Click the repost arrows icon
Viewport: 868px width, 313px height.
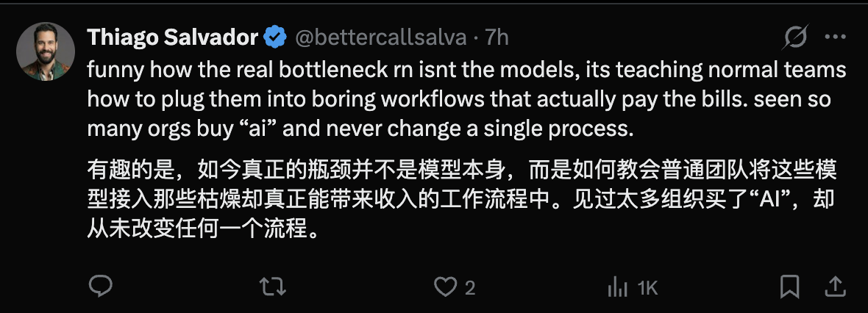pyautogui.click(x=273, y=287)
